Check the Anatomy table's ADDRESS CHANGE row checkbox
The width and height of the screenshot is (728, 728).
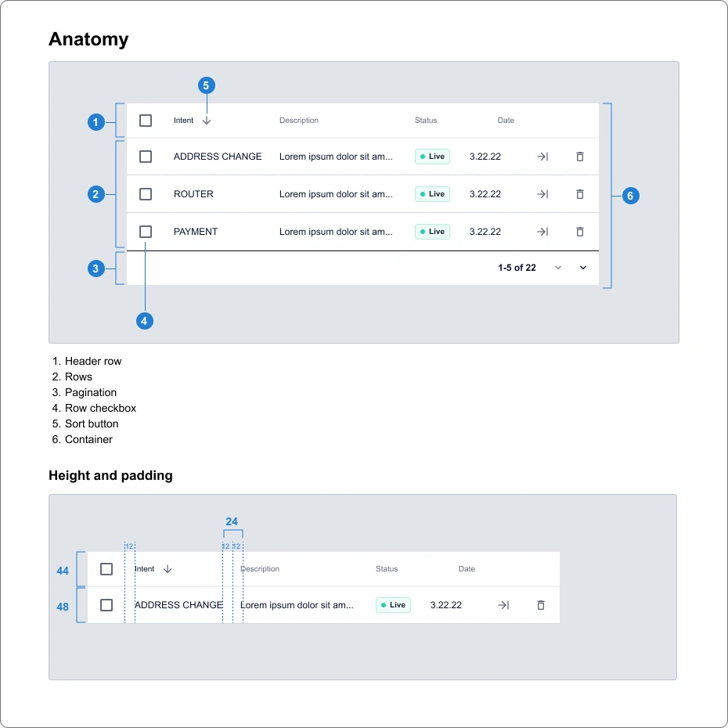[146, 157]
